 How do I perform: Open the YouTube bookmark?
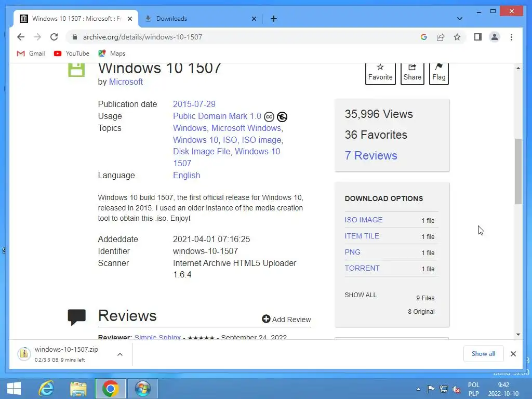(x=71, y=54)
